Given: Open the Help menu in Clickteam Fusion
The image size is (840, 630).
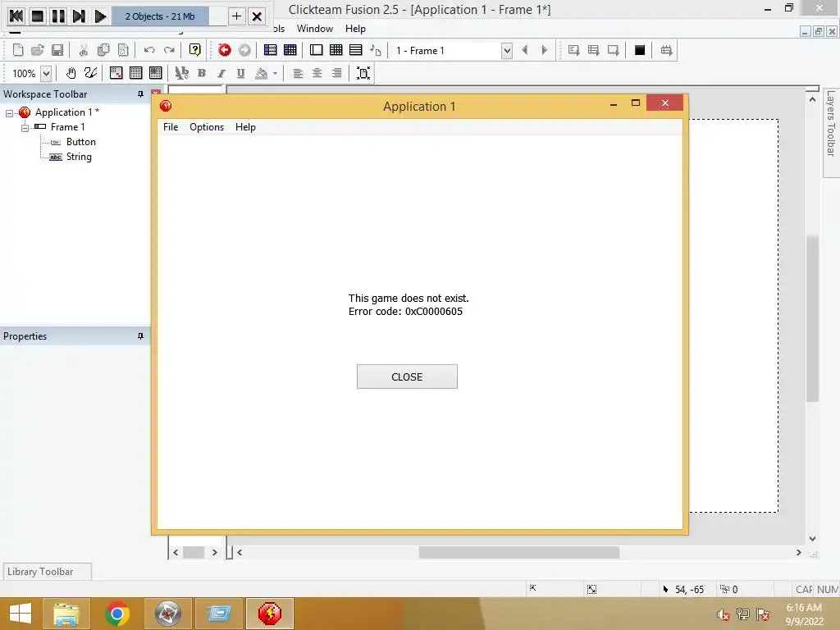Looking at the screenshot, I should [x=355, y=29].
